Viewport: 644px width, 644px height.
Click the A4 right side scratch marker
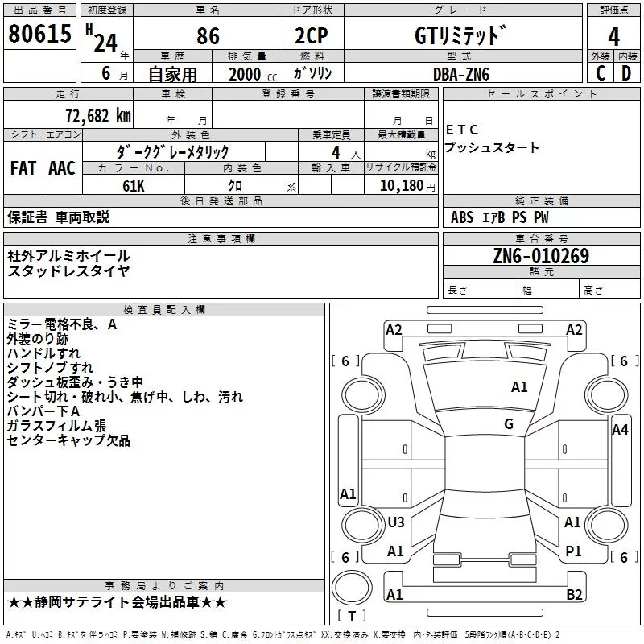pyautogui.click(x=620, y=430)
